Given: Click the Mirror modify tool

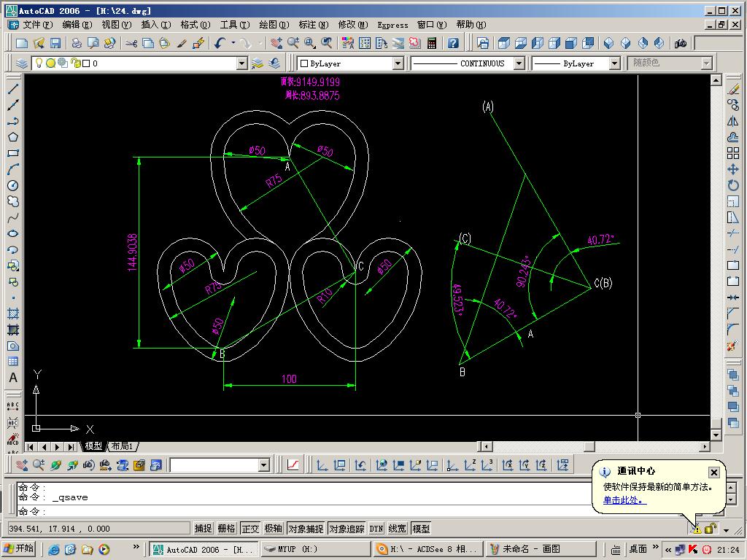Looking at the screenshot, I should [733, 122].
